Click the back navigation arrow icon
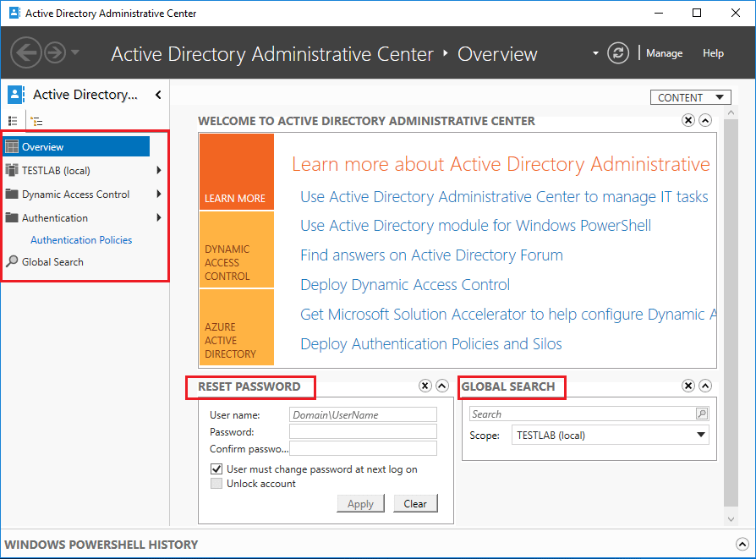The height and width of the screenshot is (559, 756). tap(26, 53)
